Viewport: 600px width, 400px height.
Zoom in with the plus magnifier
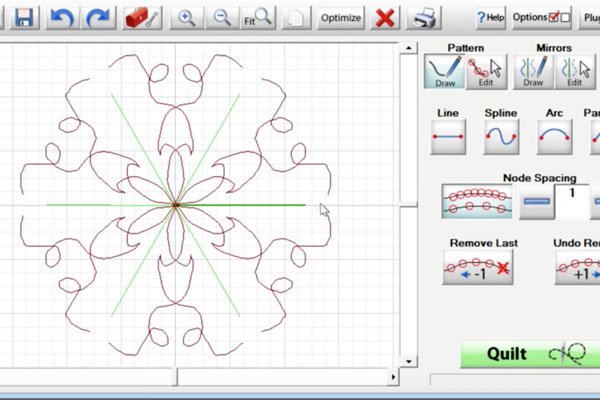click(x=186, y=18)
